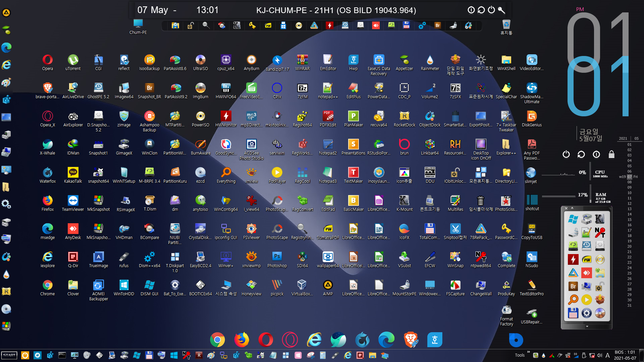The width and height of the screenshot is (644, 362).
Task: Select day 15 in calendar list
Action: pos(629,220)
